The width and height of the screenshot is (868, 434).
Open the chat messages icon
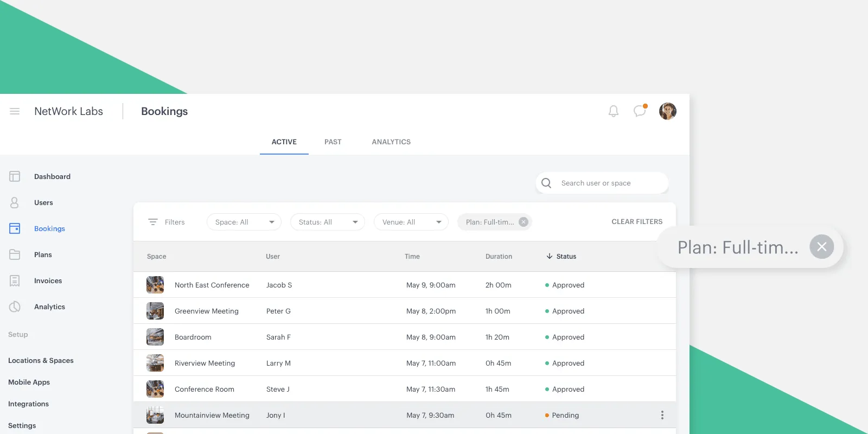(x=640, y=111)
